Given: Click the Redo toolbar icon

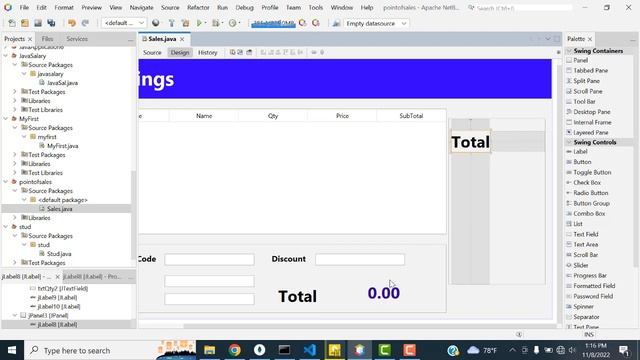Looking at the screenshot, I should pos(85,23).
